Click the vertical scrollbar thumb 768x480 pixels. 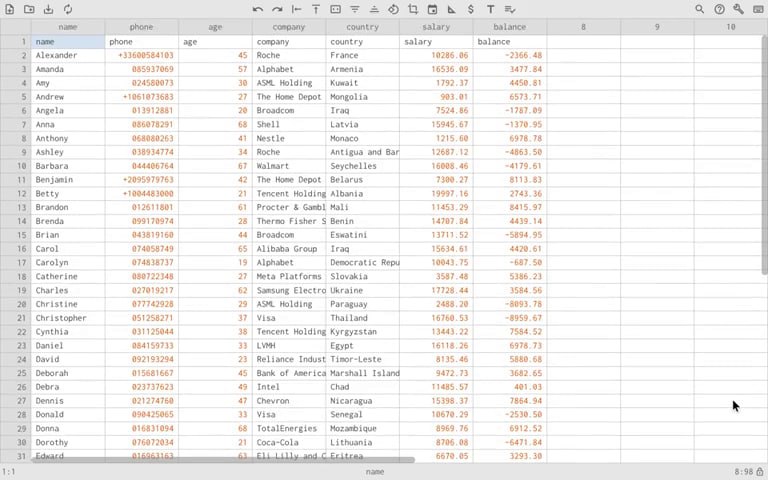(x=765, y=155)
